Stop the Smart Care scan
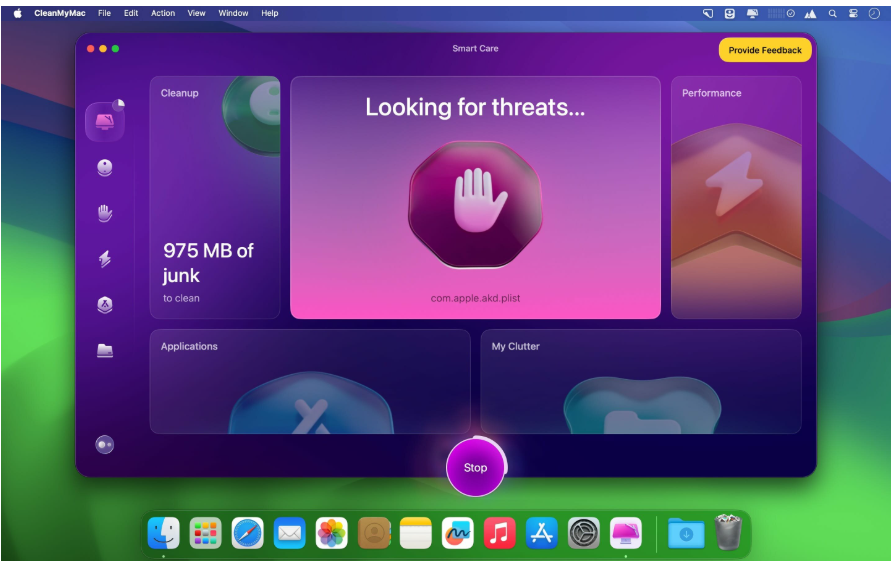 point(476,467)
